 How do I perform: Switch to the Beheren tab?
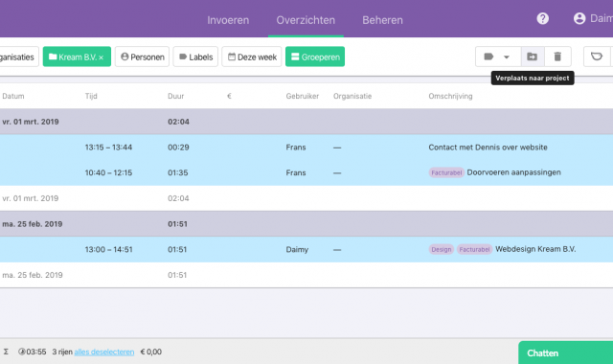pos(382,20)
